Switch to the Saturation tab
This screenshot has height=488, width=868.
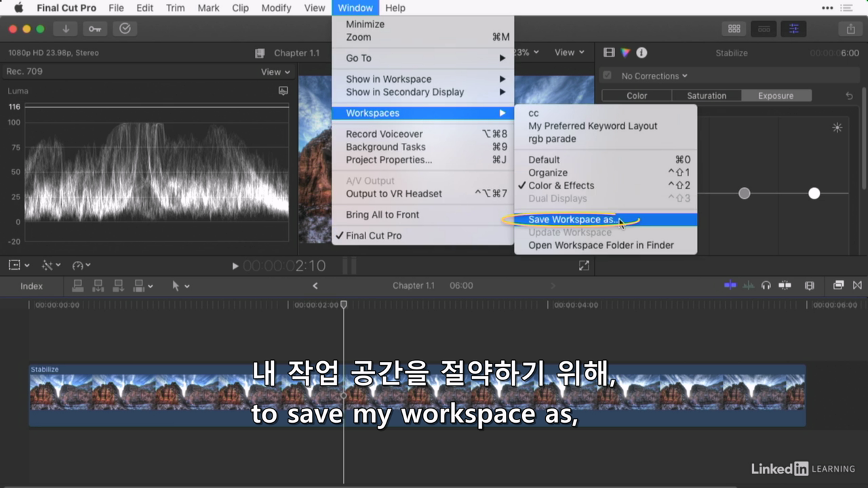[x=707, y=96]
